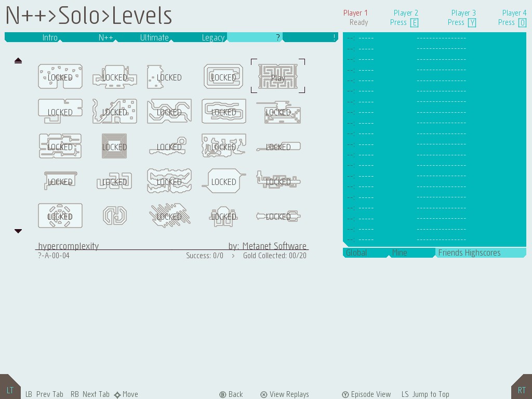Open the Legacy tab
Image resolution: width=532 pixels, height=399 pixels.
200,37
